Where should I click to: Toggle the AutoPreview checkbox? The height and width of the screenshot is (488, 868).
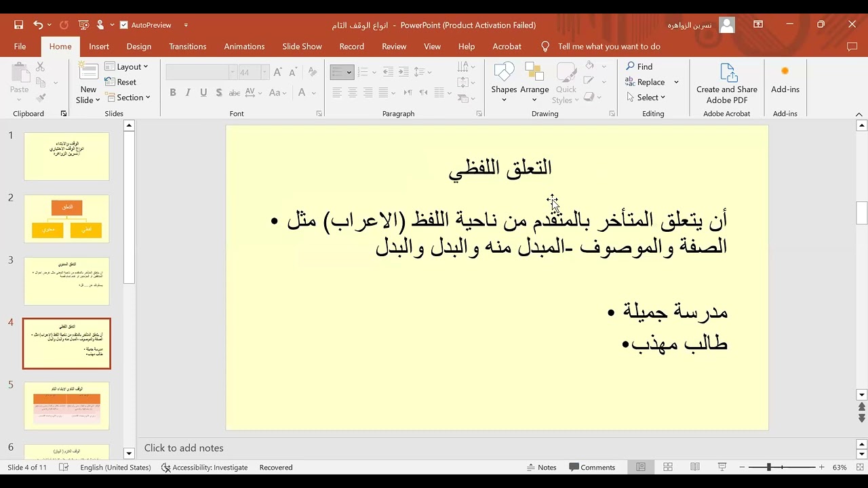point(123,25)
